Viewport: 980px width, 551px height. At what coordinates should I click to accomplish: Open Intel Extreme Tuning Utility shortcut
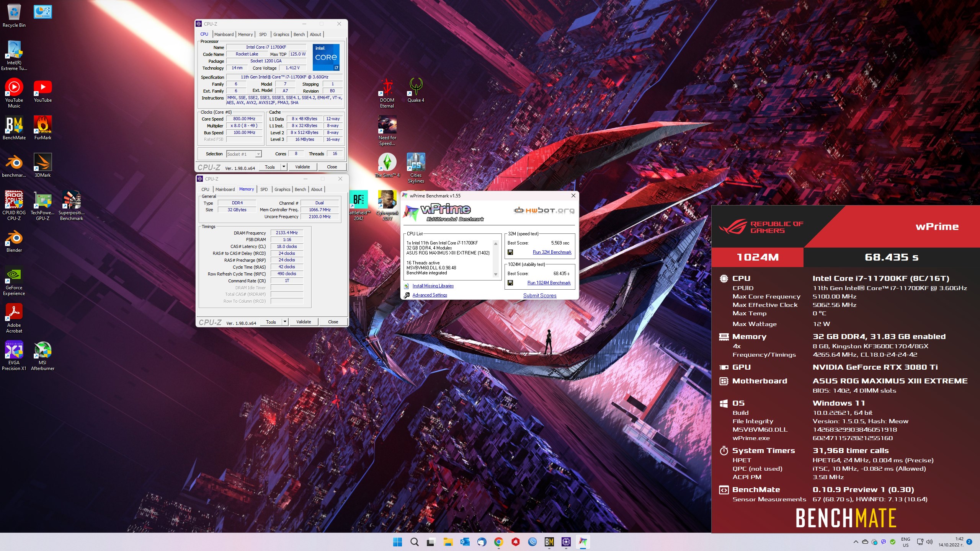point(14,55)
